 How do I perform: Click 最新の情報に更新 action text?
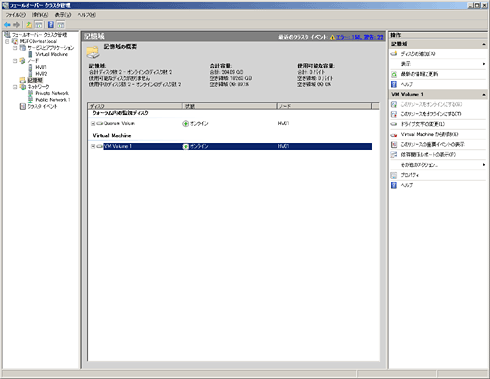419,74
